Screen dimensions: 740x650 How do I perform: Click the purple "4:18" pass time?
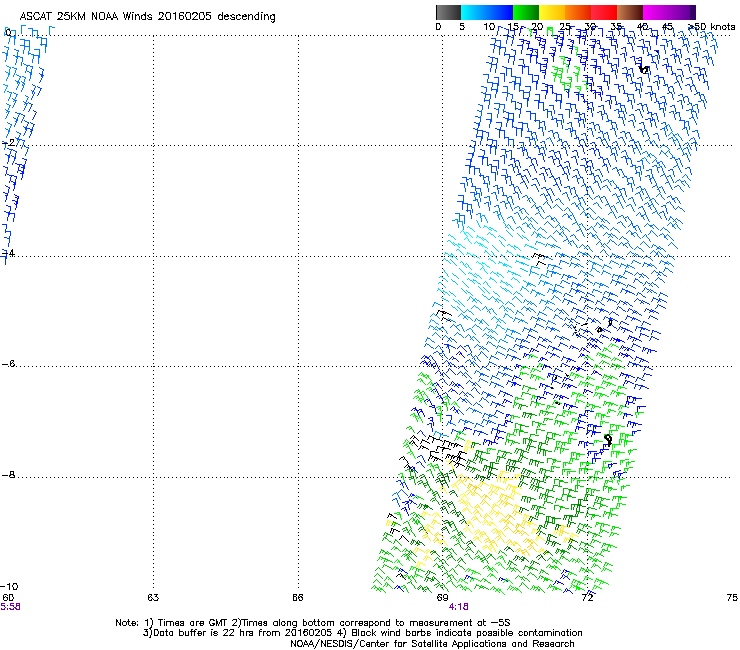tap(458, 607)
